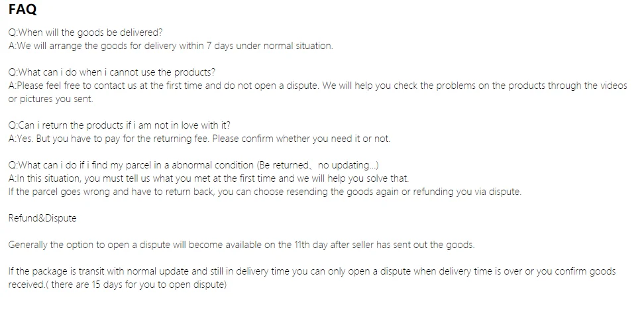This screenshot has width=644, height=321.
Task: Click the question about returning the products
Action: (x=119, y=125)
